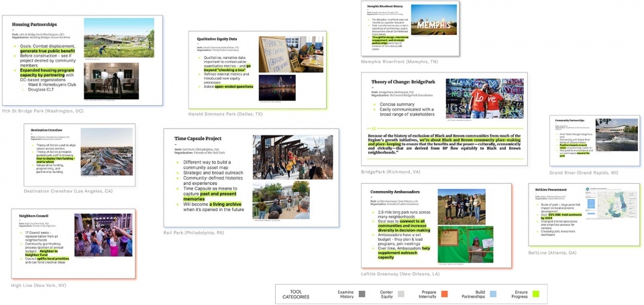644x305 pixels.
Task: Click the "Rail Park (Philadelphia, PA)" caption
Action: click(x=194, y=233)
